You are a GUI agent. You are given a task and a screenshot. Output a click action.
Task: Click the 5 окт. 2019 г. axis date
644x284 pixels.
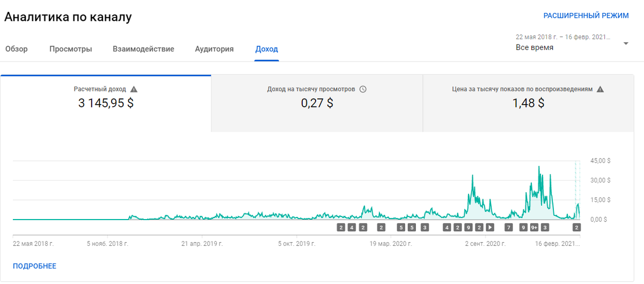[298, 243]
